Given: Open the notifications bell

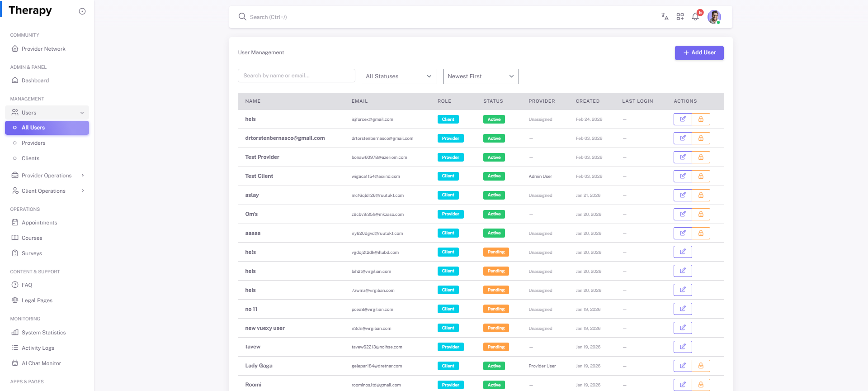Looking at the screenshot, I should (x=695, y=17).
